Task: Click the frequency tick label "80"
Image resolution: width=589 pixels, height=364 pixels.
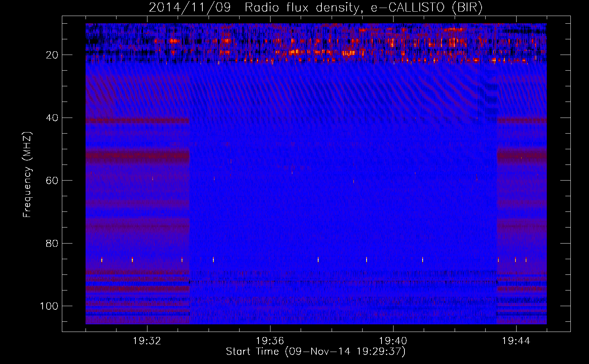Action: [x=52, y=244]
